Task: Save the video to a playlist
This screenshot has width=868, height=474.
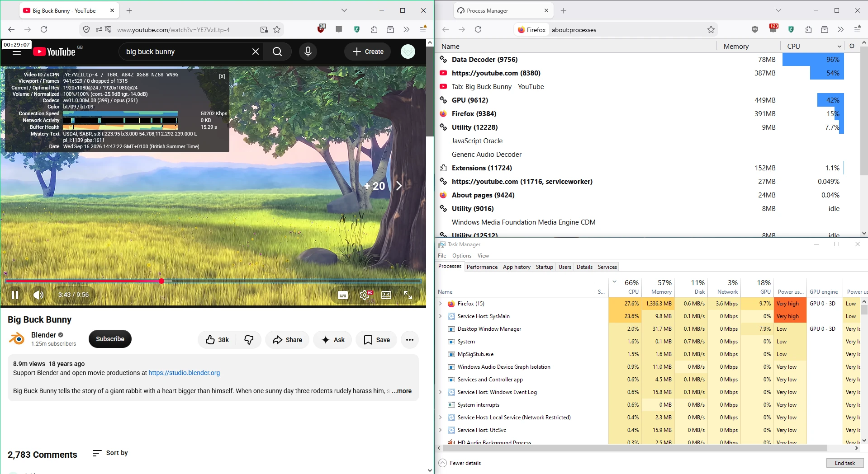Action: point(377,340)
